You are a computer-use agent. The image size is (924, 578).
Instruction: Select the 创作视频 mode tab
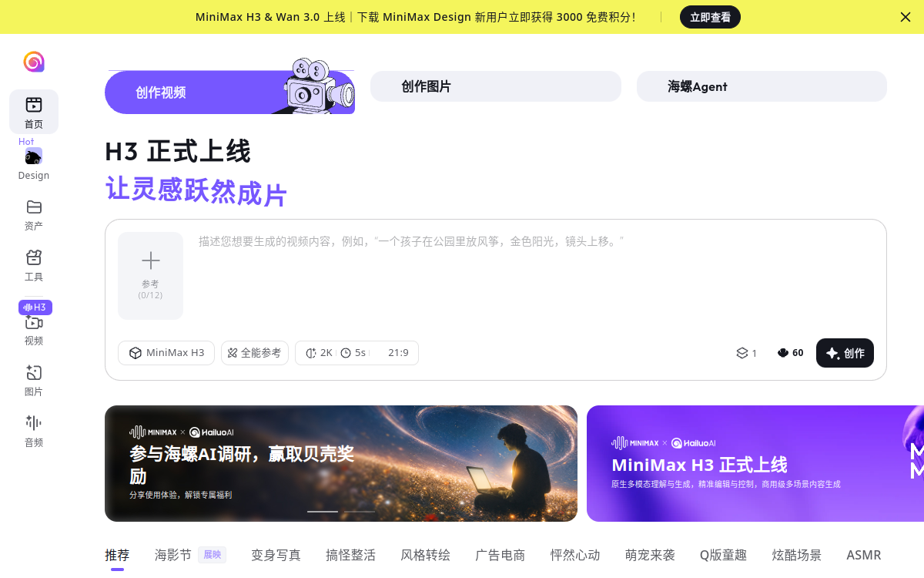coord(229,92)
